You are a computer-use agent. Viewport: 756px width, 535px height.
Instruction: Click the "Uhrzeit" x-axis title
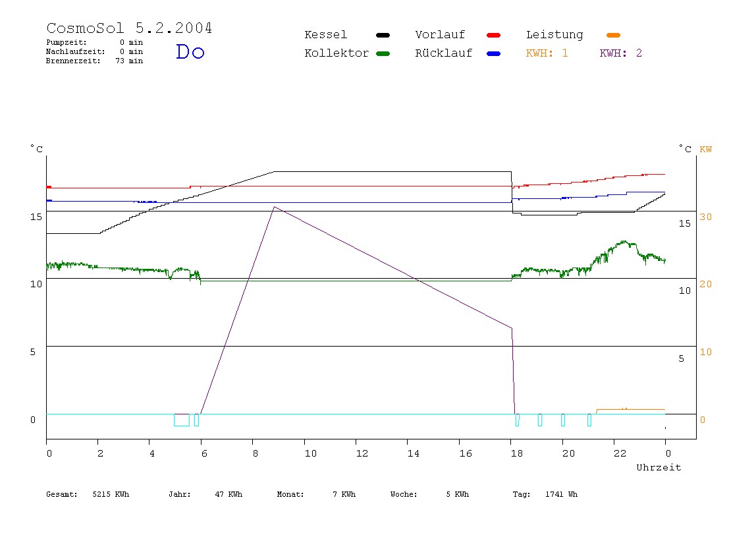tap(659, 467)
